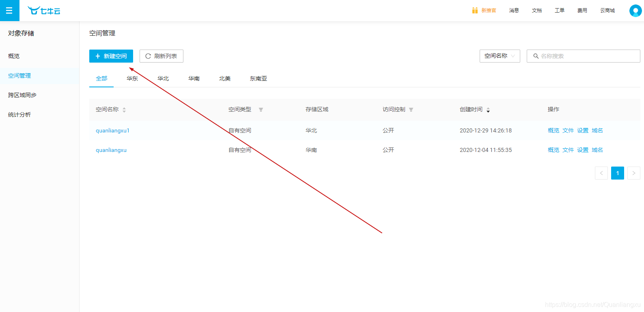Filter by 空间类型 funnel icon
This screenshot has height=312, width=644.
[x=261, y=110]
